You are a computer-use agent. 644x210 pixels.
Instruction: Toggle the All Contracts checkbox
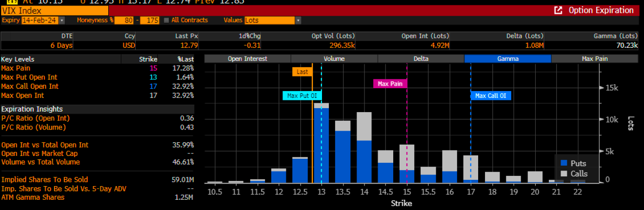point(166,20)
